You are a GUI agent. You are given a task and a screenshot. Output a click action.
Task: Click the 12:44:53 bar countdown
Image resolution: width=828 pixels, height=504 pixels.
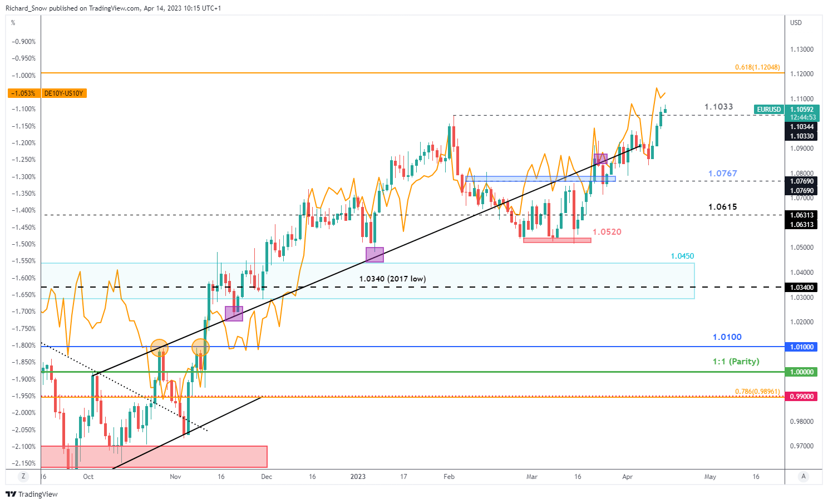click(x=801, y=117)
